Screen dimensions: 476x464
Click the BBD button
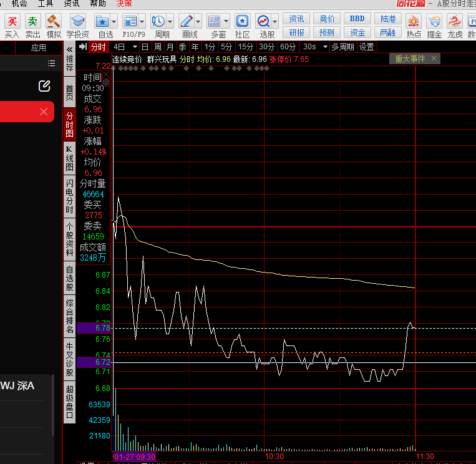click(357, 19)
